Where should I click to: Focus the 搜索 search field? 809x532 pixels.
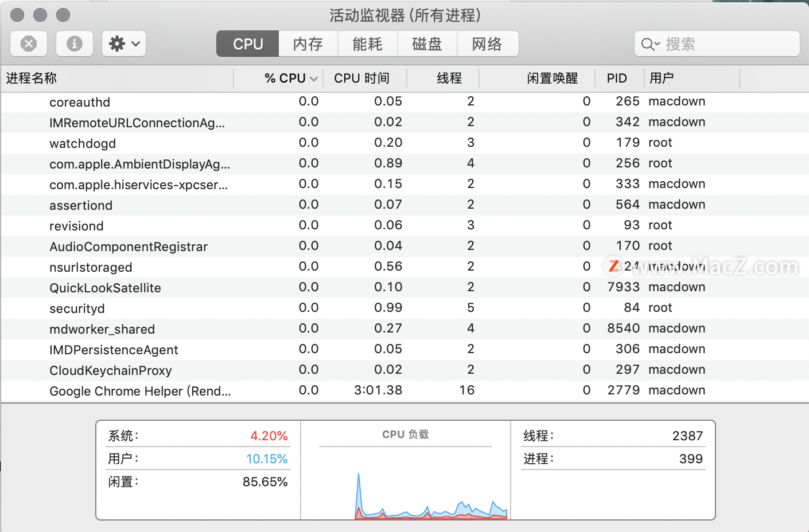click(x=717, y=44)
